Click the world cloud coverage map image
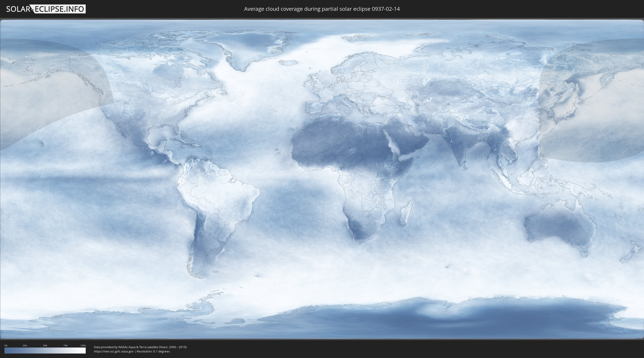The height and width of the screenshot is (358, 644). click(x=322, y=179)
